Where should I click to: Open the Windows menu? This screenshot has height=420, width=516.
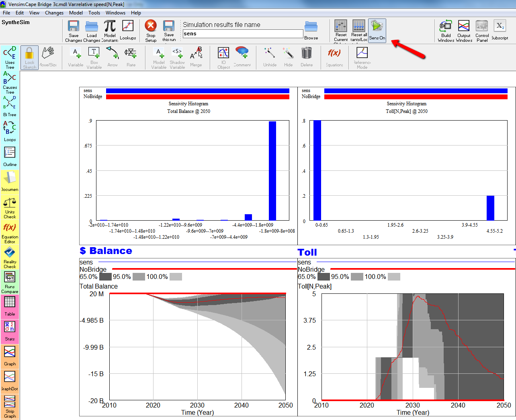click(x=115, y=13)
